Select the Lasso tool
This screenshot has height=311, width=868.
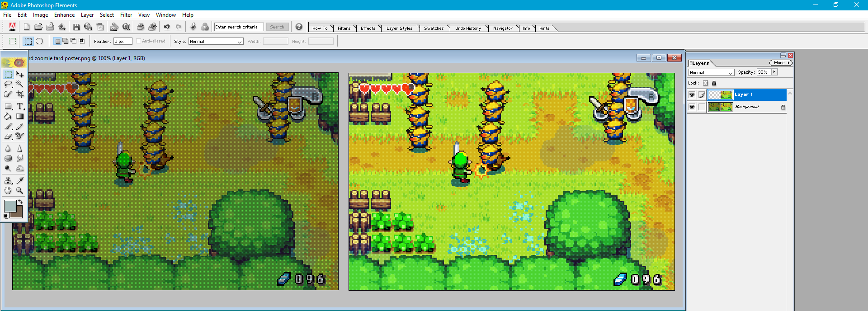click(8, 84)
